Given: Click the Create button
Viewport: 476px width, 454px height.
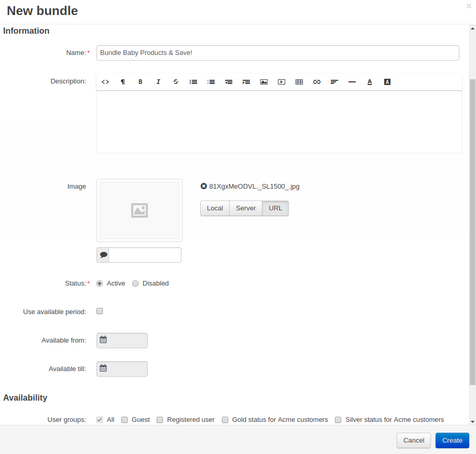Looking at the screenshot, I should pos(452,441).
